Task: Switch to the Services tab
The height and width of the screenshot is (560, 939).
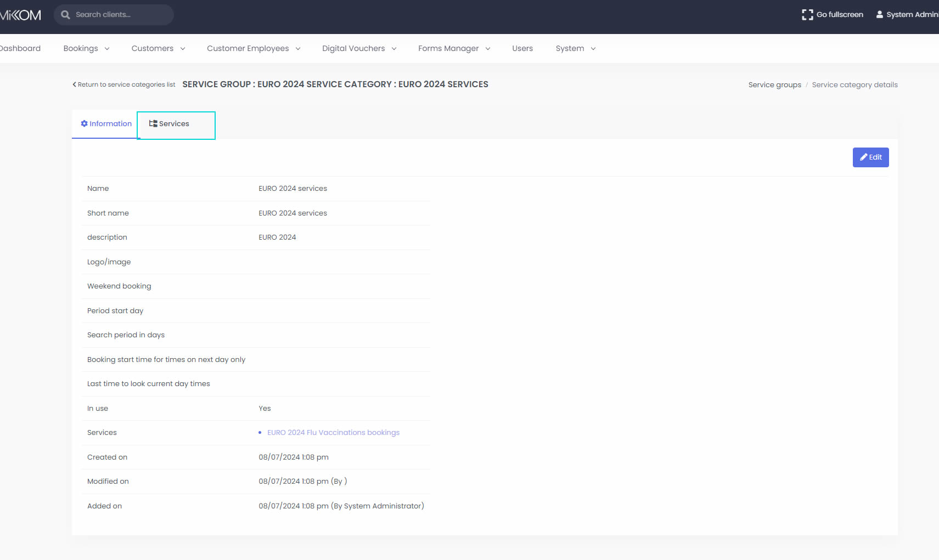Action: [x=174, y=124]
